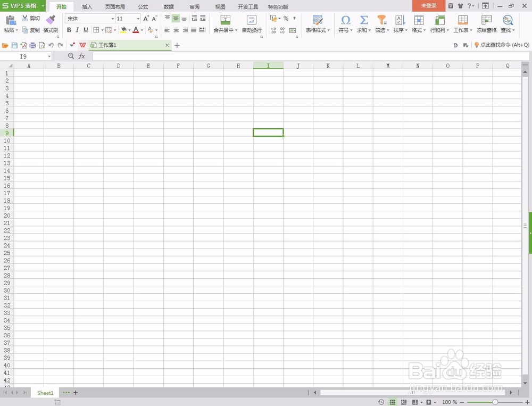The image size is (532, 406).
Task: Redo the last action
Action: coord(60,45)
